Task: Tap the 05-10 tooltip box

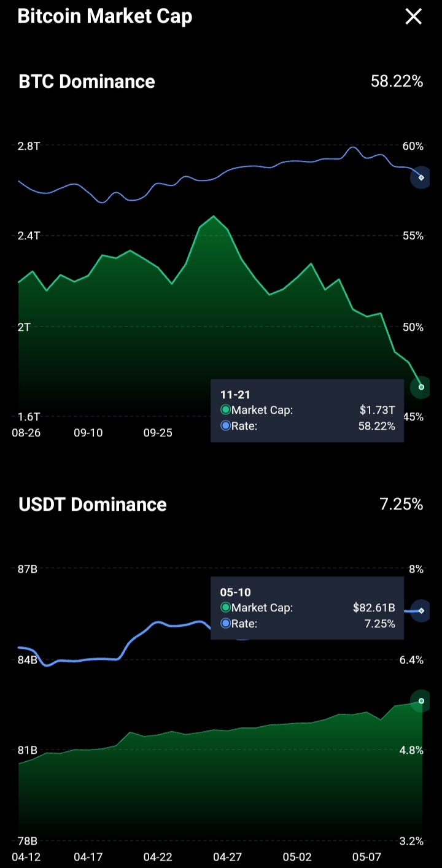Action: pos(307,608)
